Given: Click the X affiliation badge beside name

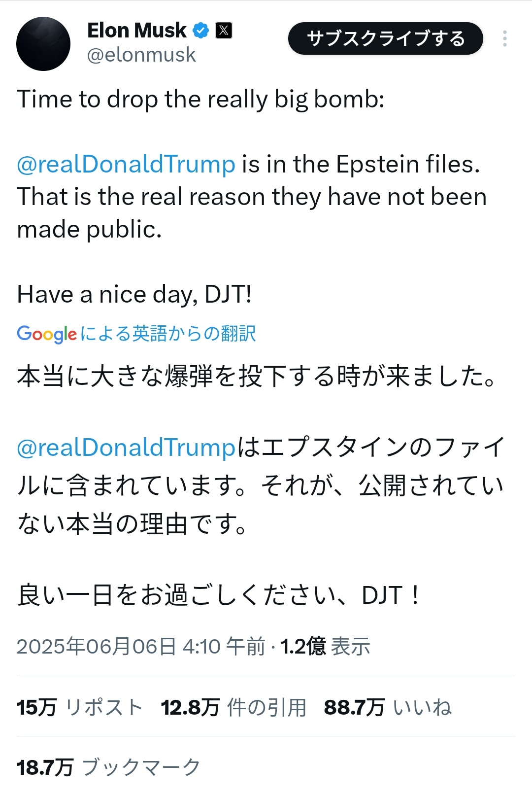Looking at the screenshot, I should click(x=224, y=31).
